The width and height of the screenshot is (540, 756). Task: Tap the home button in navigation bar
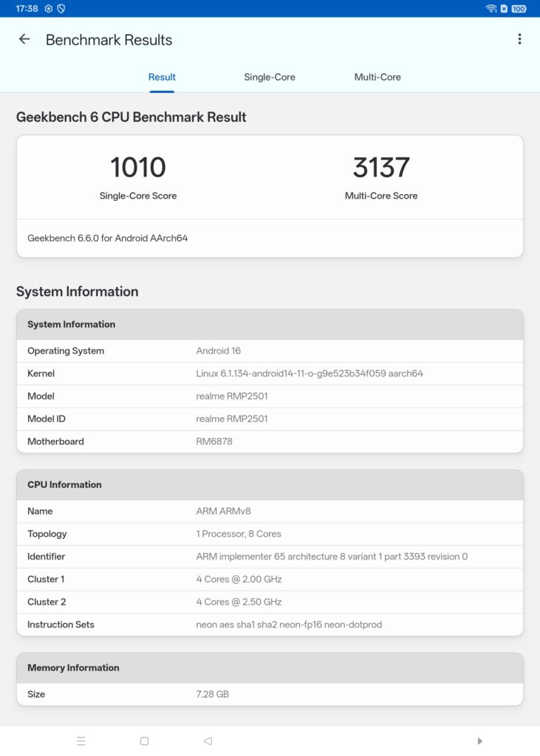pos(144,740)
